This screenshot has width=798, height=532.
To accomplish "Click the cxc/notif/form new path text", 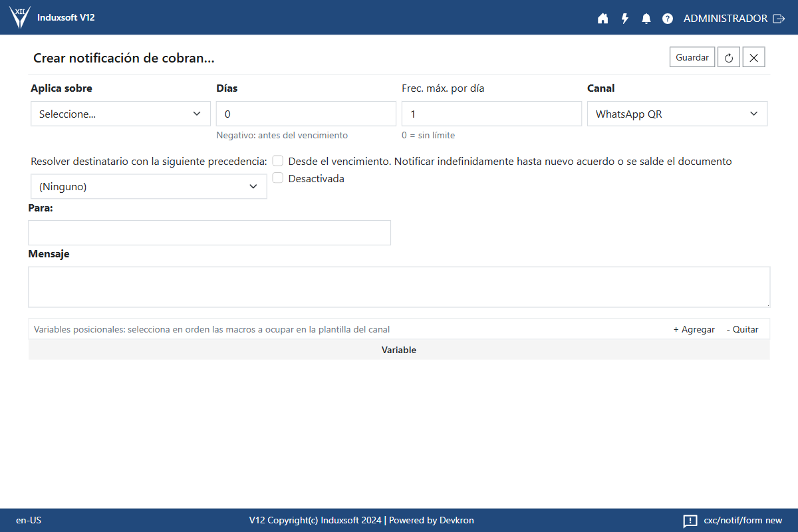I will [x=743, y=520].
